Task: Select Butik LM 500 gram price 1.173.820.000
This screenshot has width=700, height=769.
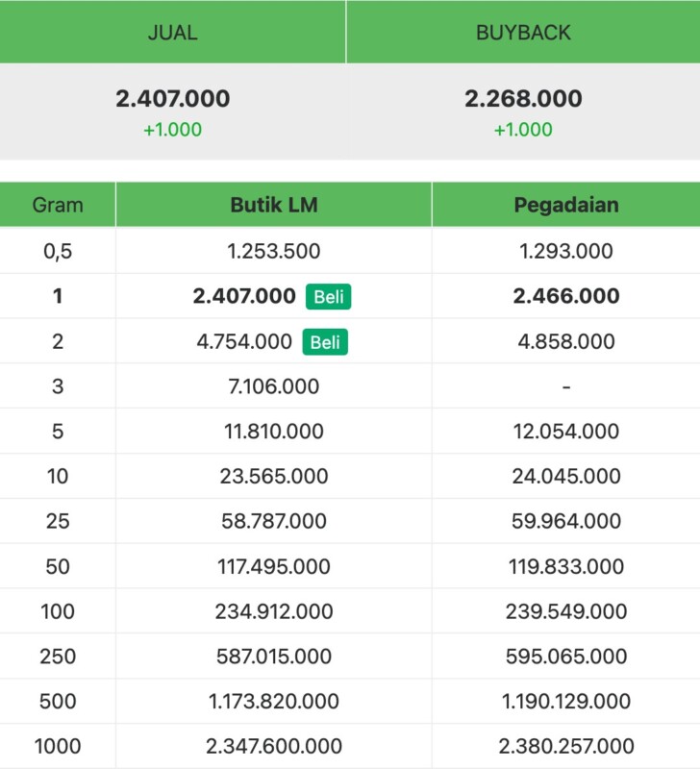Action: point(273,701)
